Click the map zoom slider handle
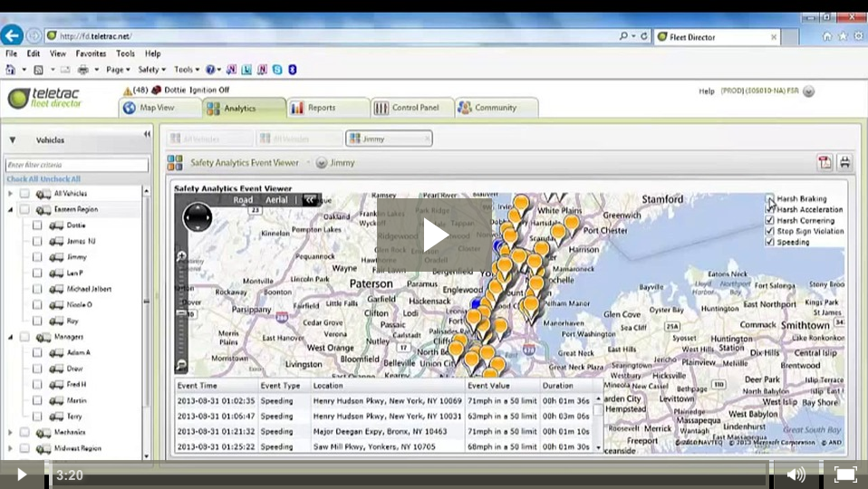The width and height of the screenshot is (868, 489). pos(181,313)
